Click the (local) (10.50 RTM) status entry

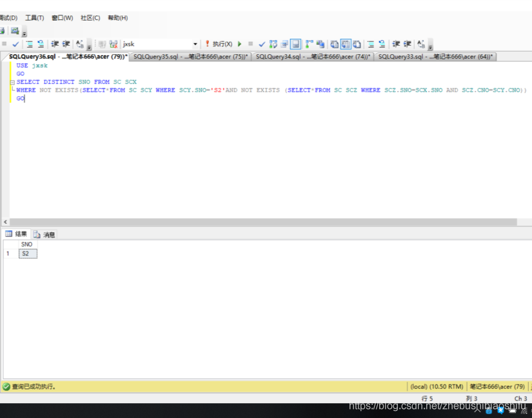coord(437,386)
